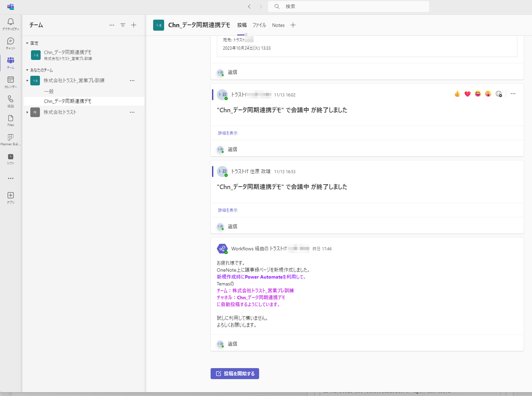
Task: Switch to the Notes tab
Action: coord(278,25)
